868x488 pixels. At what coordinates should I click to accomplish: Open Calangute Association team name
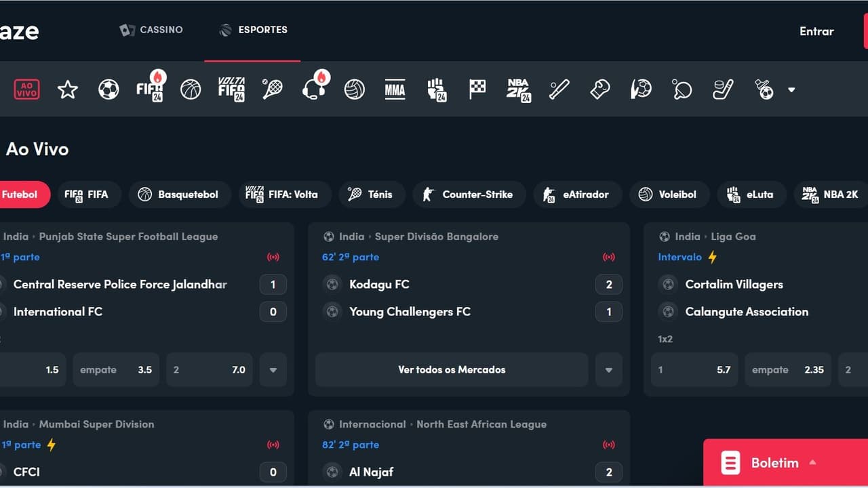click(747, 312)
